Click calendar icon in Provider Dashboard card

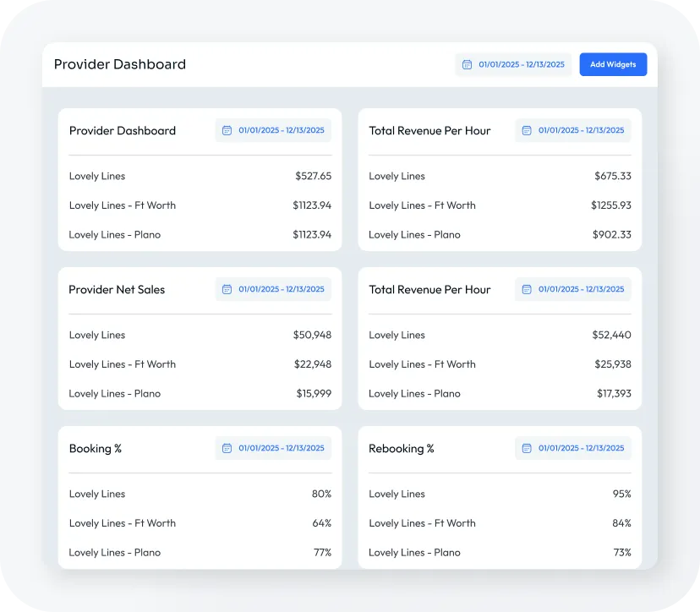click(227, 130)
